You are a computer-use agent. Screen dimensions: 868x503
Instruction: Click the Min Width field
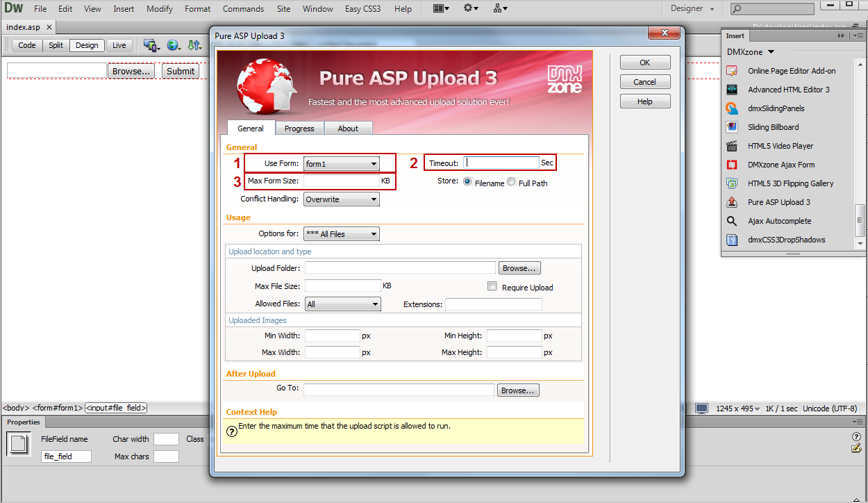click(x=333, y=336)
